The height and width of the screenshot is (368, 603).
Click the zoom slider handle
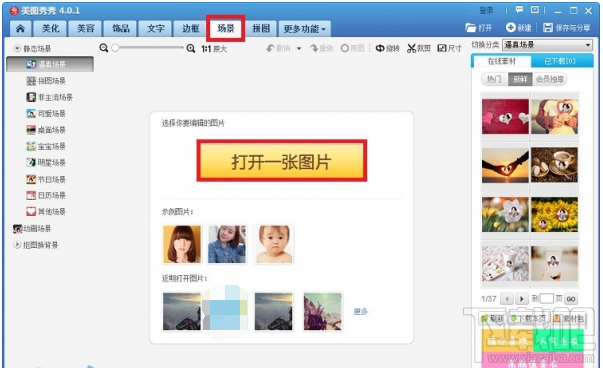pos(115,48)
